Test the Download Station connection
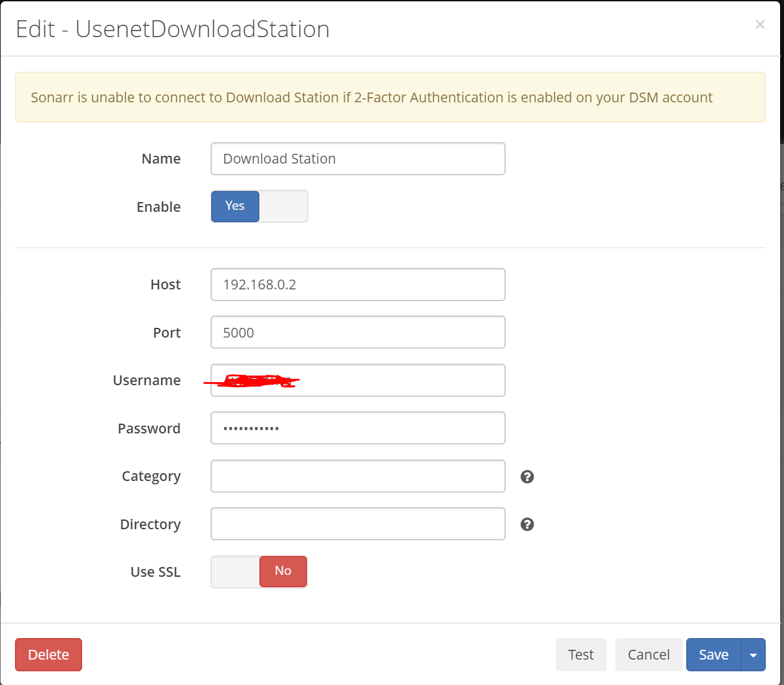 tap(581, 654)
